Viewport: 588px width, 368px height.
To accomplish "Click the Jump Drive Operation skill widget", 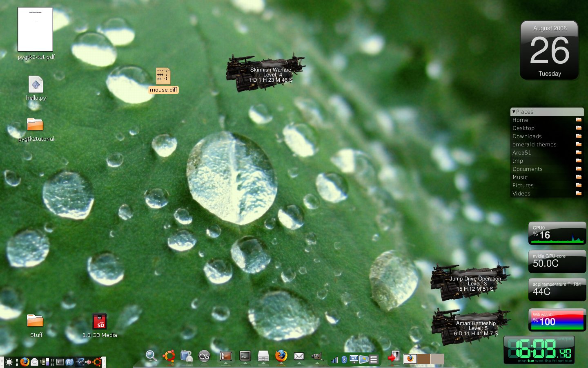I will pos(470,282).
